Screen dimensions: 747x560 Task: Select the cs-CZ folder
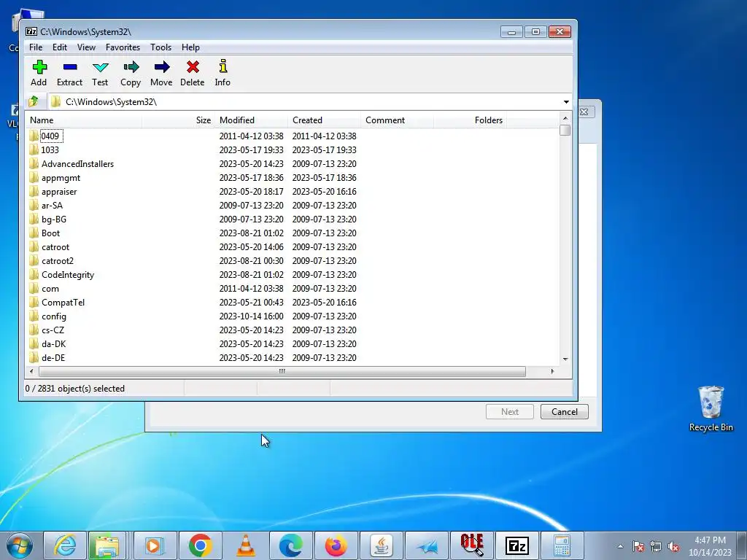pyautogui.click(x=53, y=330)
